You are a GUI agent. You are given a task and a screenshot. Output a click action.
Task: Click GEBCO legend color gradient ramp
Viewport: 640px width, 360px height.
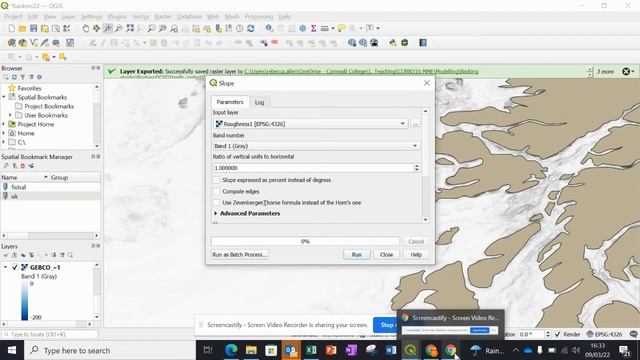click(x=25, y=300)
